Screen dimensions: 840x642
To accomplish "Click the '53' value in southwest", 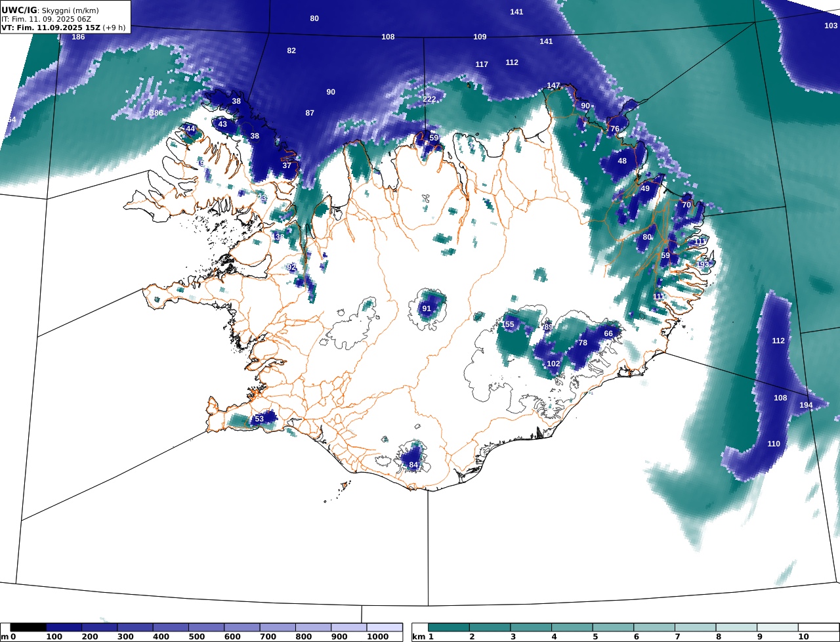I will pos(259,419).
